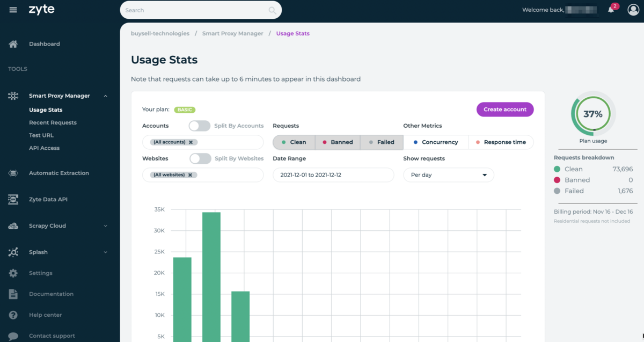Viewport: 644px width, 342px height.
Task: Toggle Response time metric
Action: pyautogui.click(x=501, y=142)
